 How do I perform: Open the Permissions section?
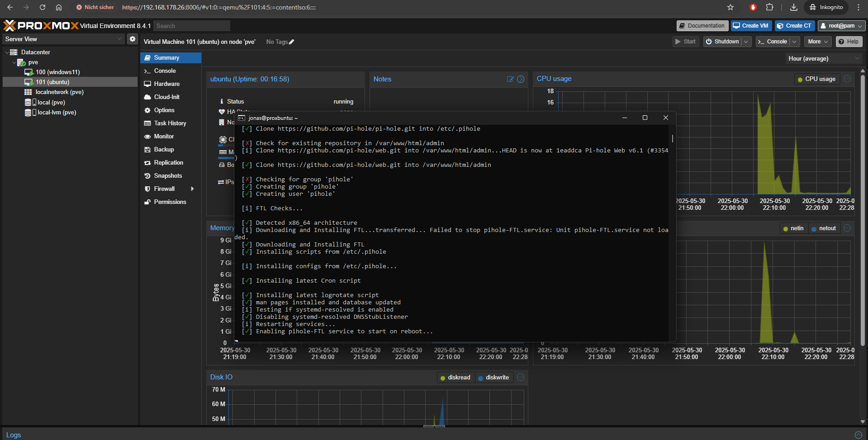click(171, 202)
